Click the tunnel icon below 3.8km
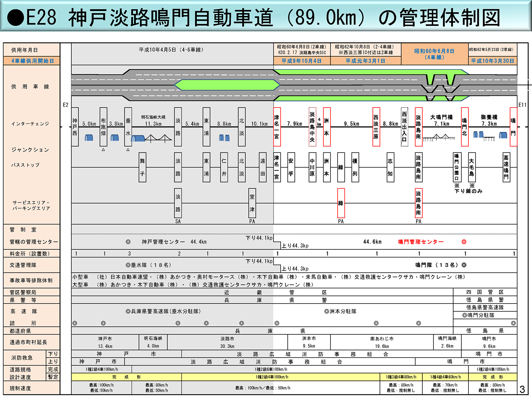This screenshot has width=532, height=399. coord(115,138)
